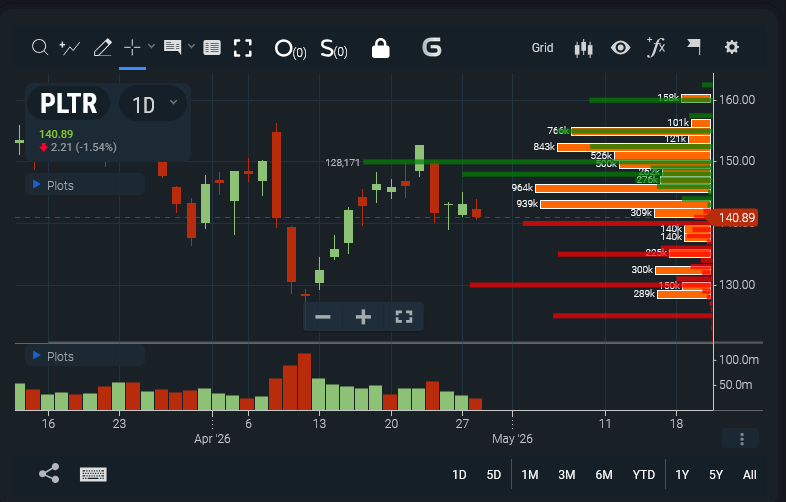The width and height of the screenshot is (786, 502).
Task: Click the 2.21 (-1.54%) change text
Action: [x=84, y=147]
